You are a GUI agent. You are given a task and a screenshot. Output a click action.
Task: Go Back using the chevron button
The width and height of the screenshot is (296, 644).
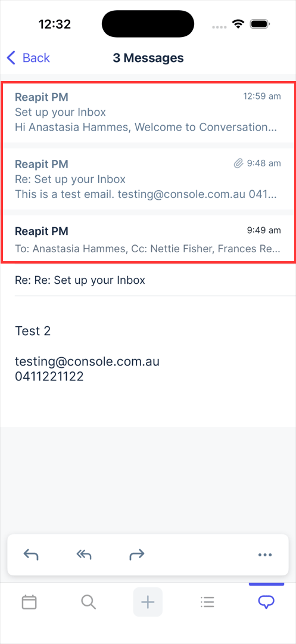[28, 58]
